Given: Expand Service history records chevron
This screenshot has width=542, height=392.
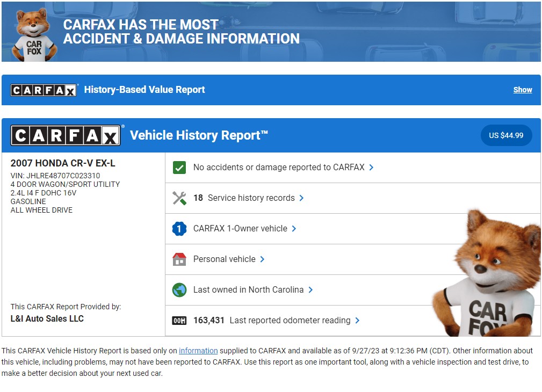Looking at the screenshot, I should (301, 198).
